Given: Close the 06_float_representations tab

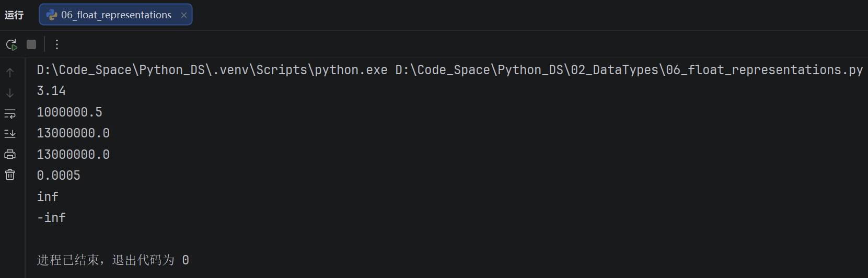Looking at the screenshot, I should (184, 15).
